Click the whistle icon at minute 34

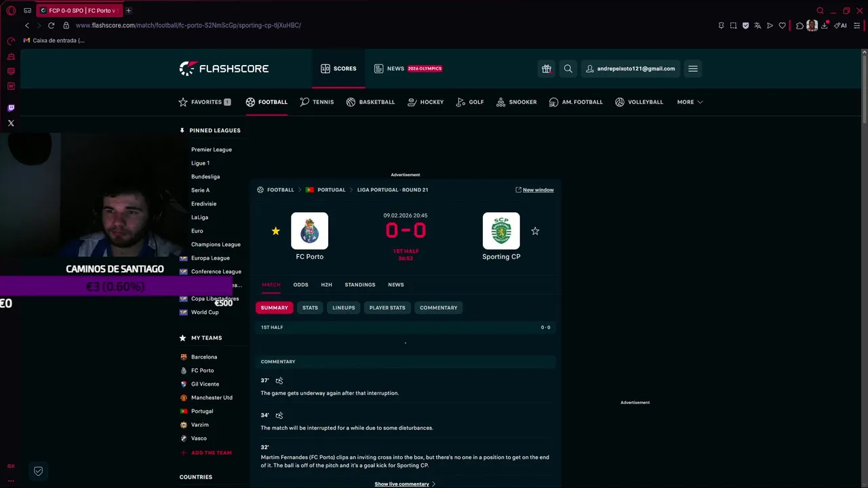point(279,415)
